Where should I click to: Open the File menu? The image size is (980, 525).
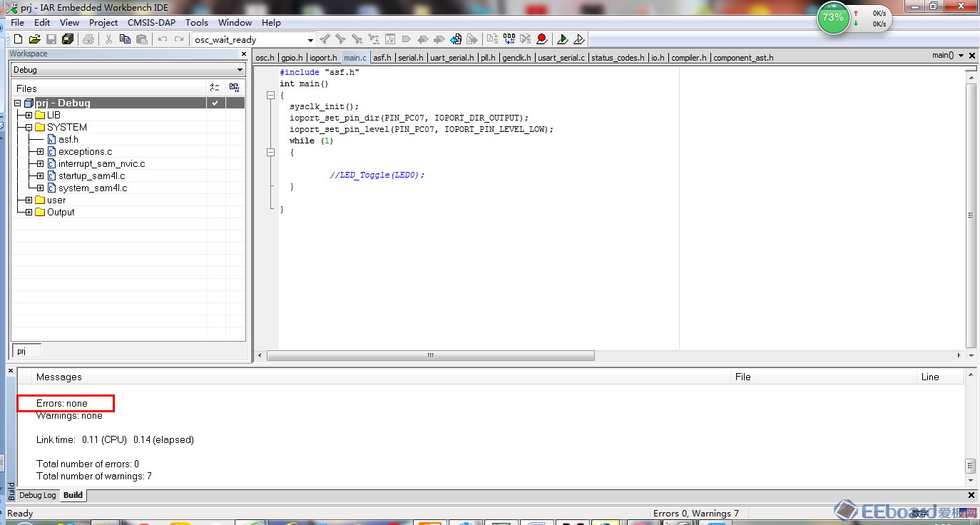[18, 22]
